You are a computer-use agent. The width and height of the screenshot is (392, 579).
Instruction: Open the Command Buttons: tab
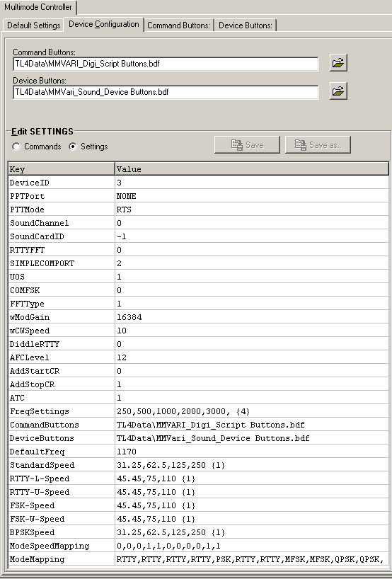178,25
